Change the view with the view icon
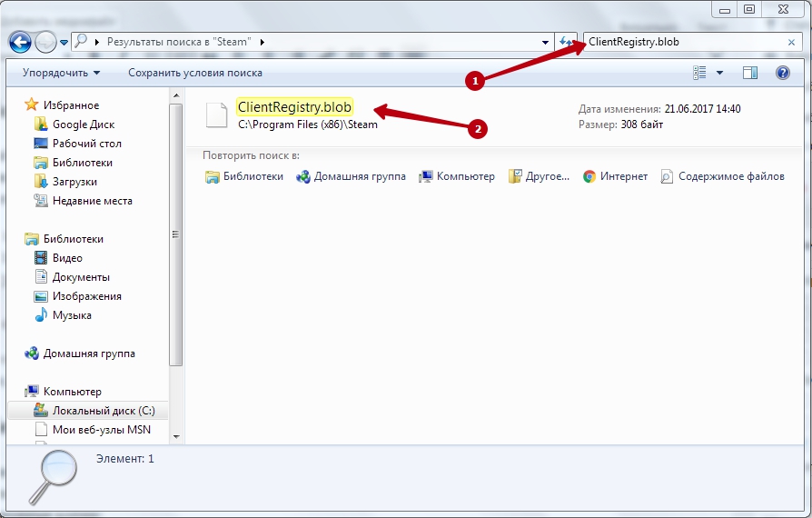 click(699, 73)
